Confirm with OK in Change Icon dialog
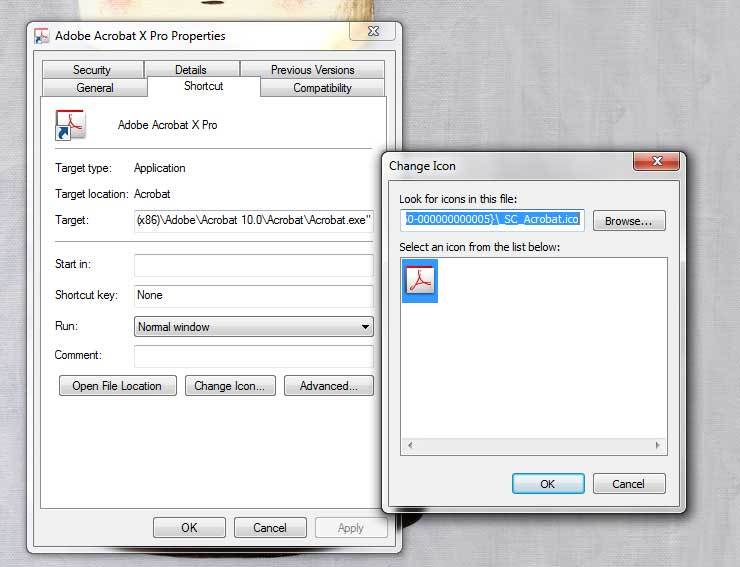The width and height of the screenshot is (740, 567). coord(548,483)
